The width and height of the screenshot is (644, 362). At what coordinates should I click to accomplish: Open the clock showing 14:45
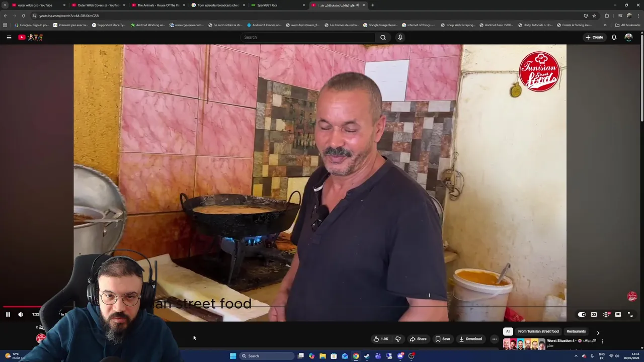pos(632,356)
